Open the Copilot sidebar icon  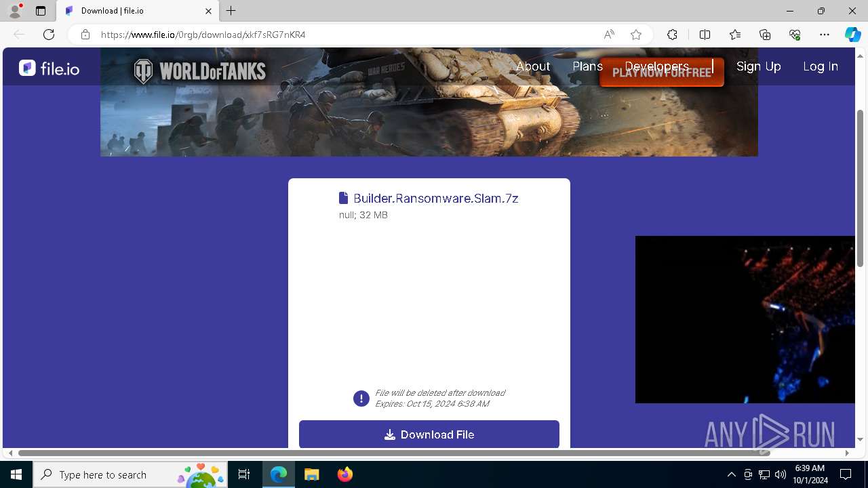click(852, 35)
